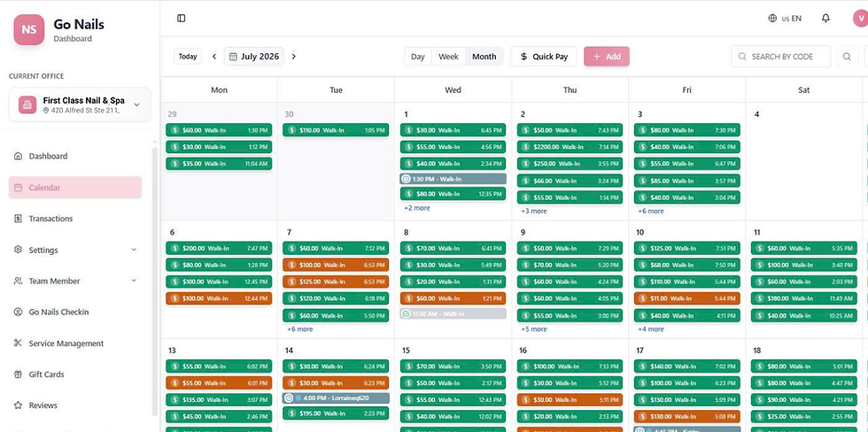
Task: Click the calendar icon beside July 2026
Action: pyautogui.click(x=233, y=57)
